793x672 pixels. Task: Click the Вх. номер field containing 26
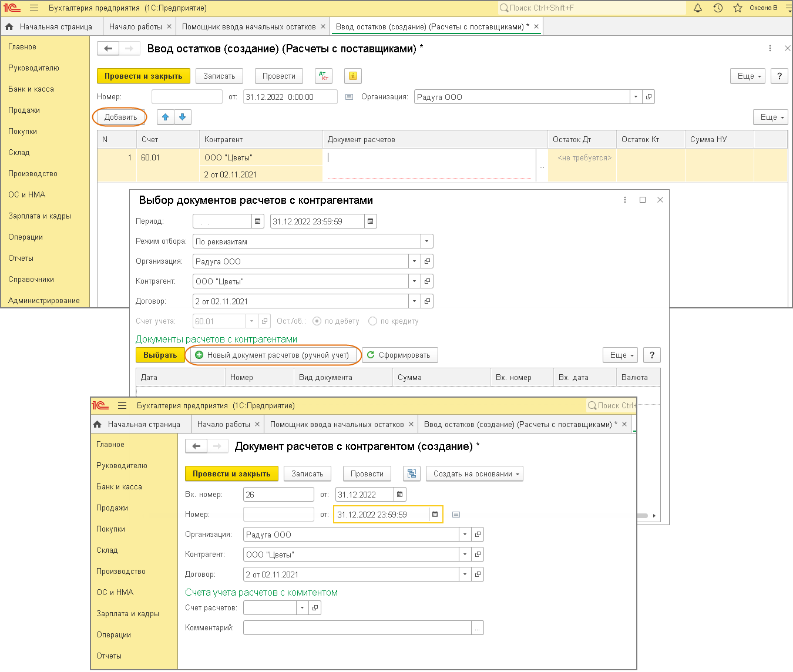(x=278, y=495)
